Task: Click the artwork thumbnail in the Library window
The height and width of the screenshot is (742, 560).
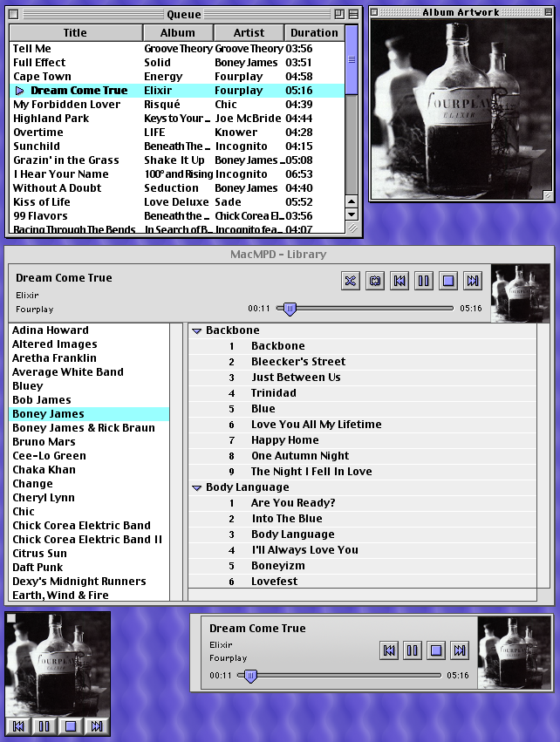Action: tap(520, 293)
